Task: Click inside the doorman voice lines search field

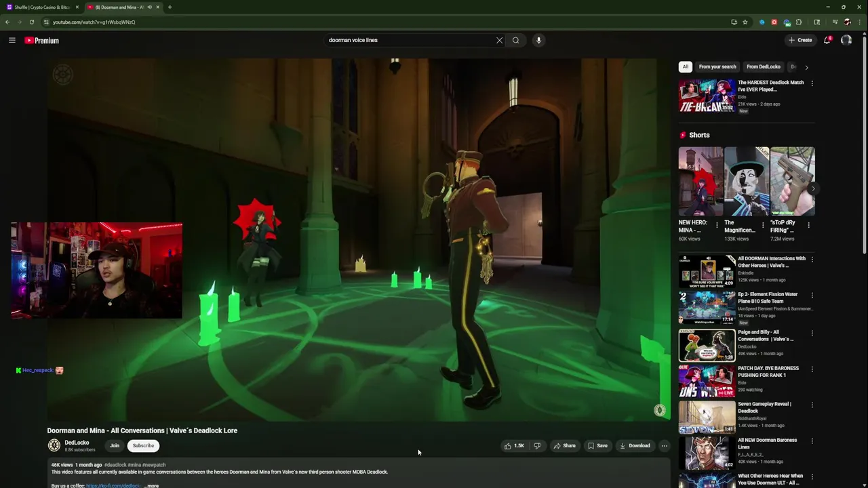Action: pos(410,40)
